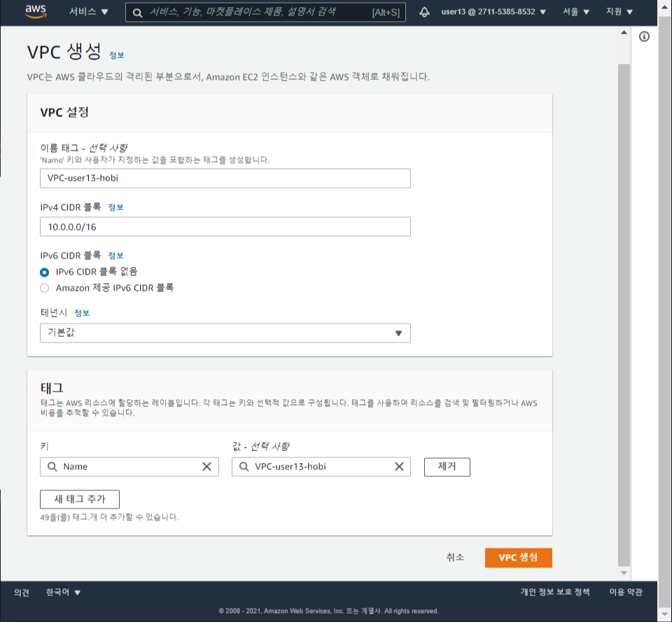Open the user13 account dropdown
The height and width of the screenshot is (622, 672).
(493, 12)
